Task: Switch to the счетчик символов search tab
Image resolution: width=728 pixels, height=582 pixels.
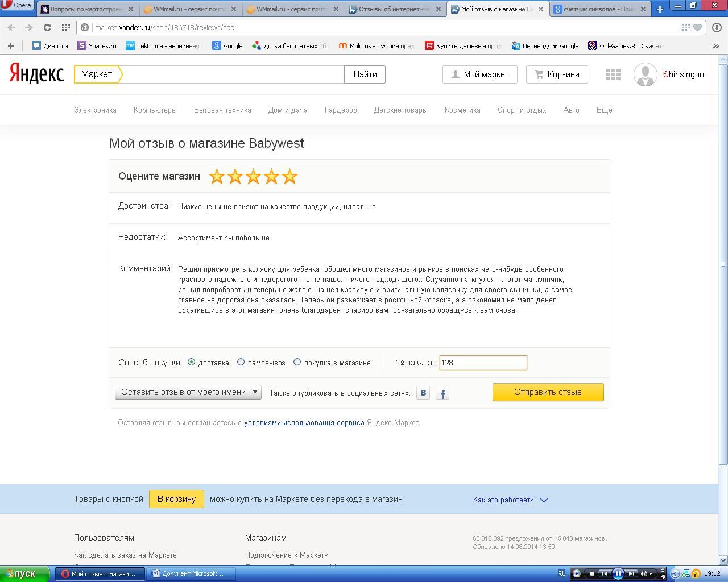Action: coord(600,9)
